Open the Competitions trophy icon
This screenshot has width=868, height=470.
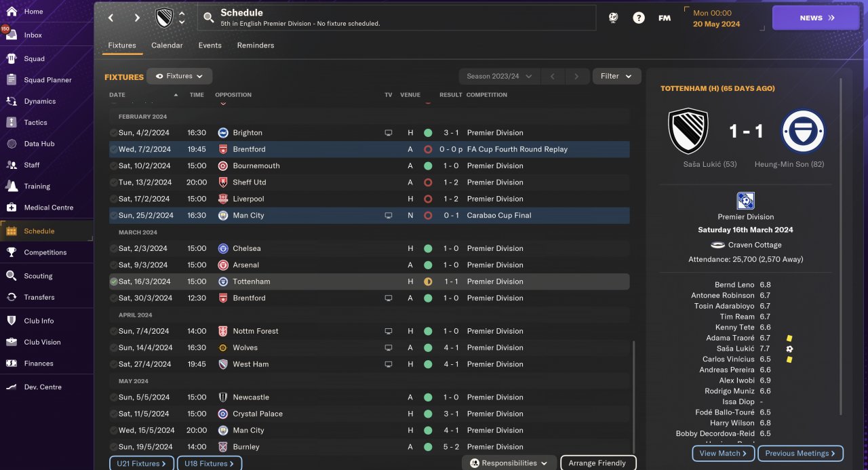[x=12, y=252]
